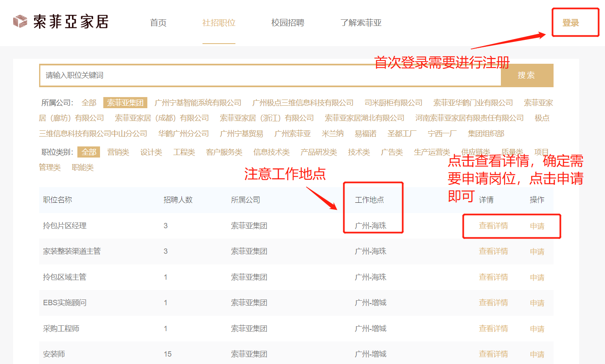
Task: Select 索菲亚家居湖北有限公司 company filter
Action: coord(364,118)
